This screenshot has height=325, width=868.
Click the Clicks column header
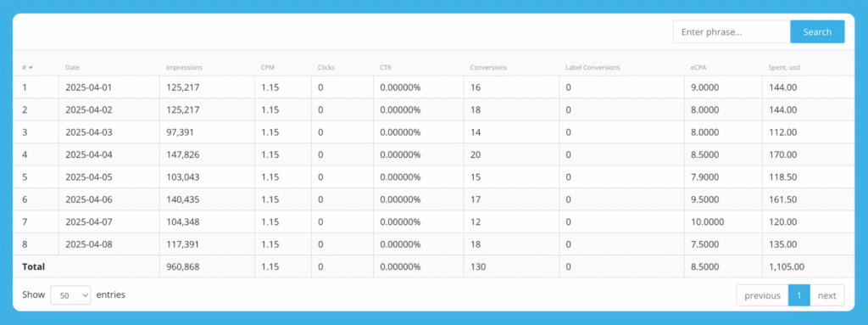326,68
